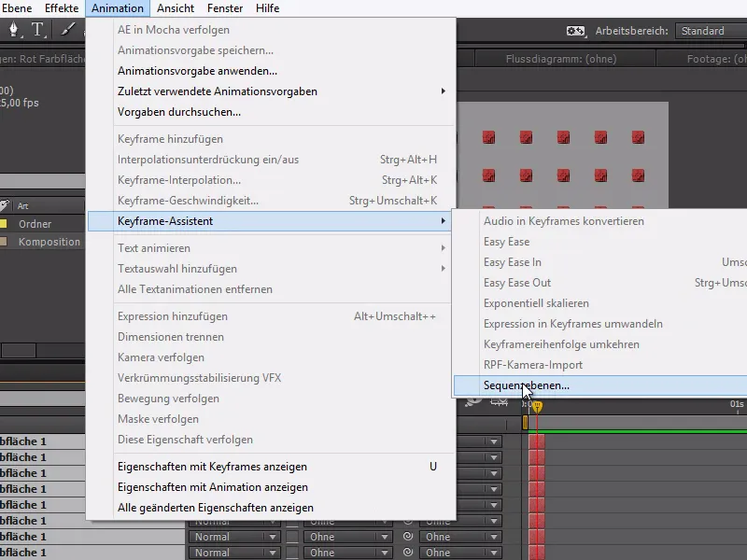Expand the Keyframe-Assistent submenu arrow
The width and height of the screenshot is (747, 560).
coord(443,221)
